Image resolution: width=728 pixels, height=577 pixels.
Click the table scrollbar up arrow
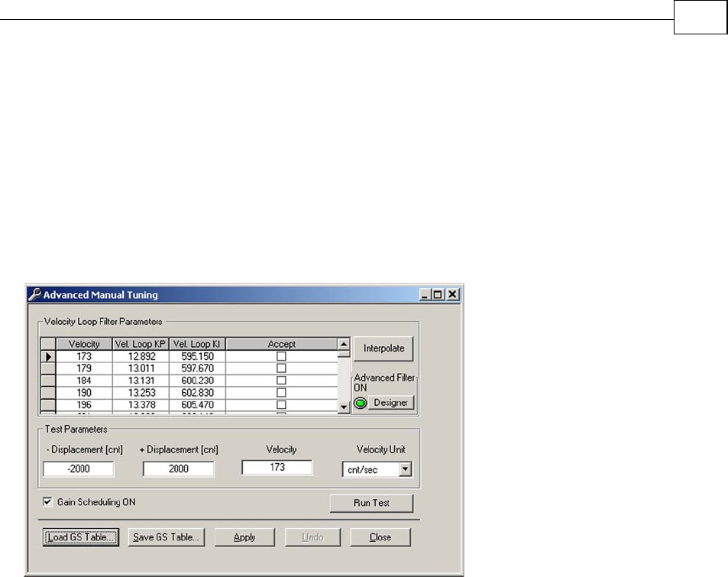pyautogui.click(x=344, y=344)
